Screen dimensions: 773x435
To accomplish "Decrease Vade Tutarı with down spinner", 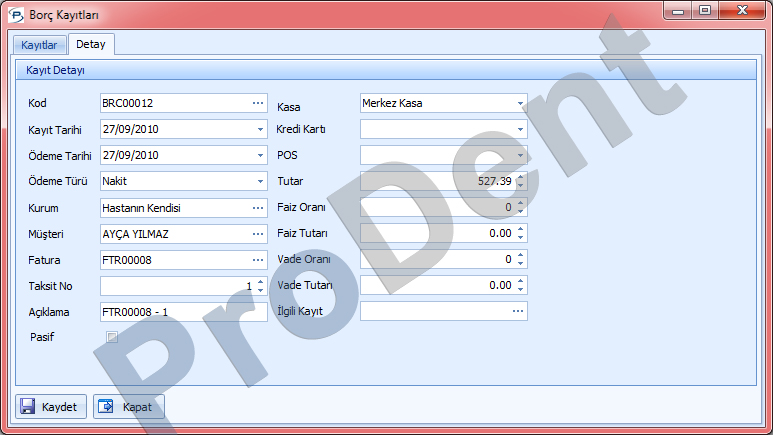I will 521,289.
